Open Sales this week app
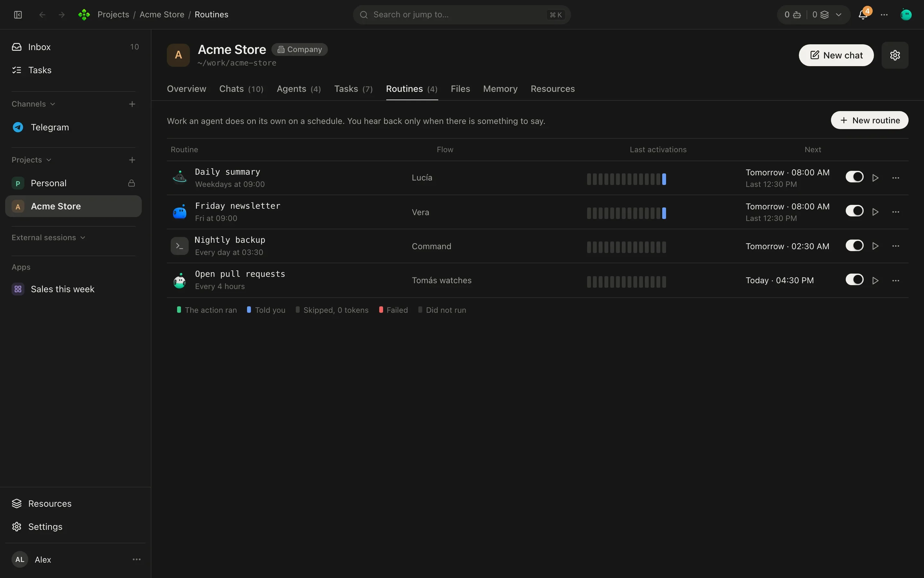 click(x=73, y=289)
